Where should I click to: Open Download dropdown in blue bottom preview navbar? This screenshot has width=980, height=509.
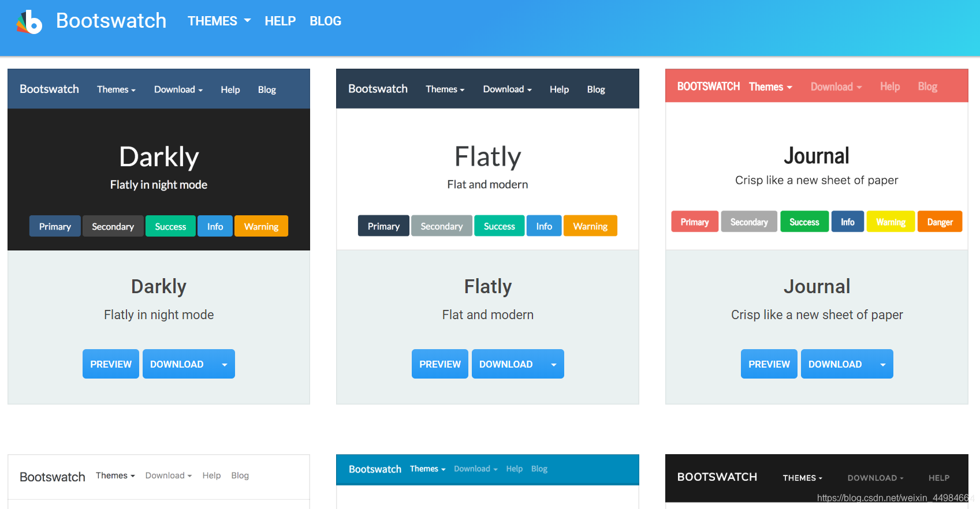tap(476, 469)
